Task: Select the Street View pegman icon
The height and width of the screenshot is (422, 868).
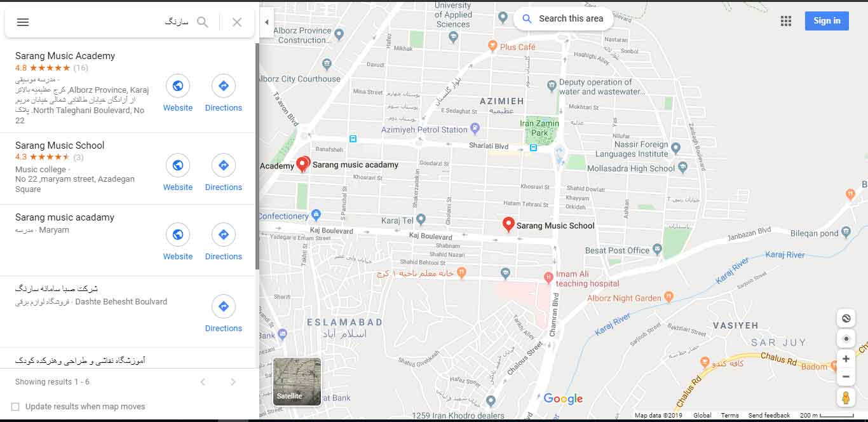Action: 846,398
